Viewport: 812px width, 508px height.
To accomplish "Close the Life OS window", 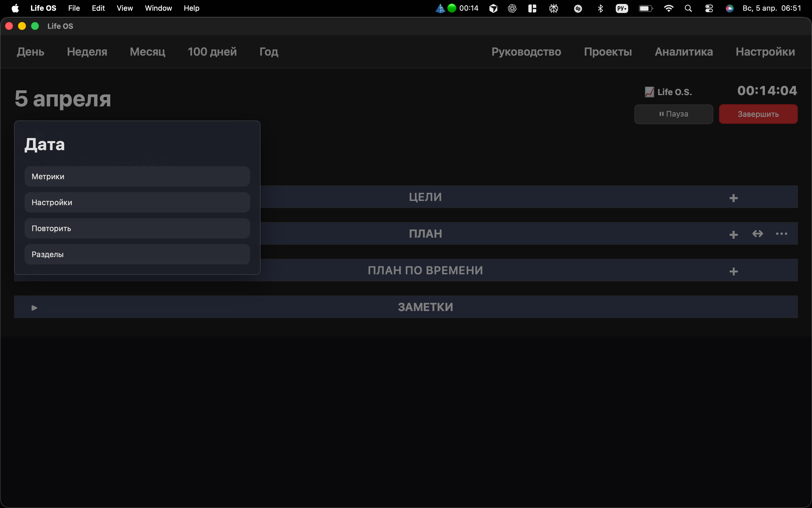I will coord(9,26).
